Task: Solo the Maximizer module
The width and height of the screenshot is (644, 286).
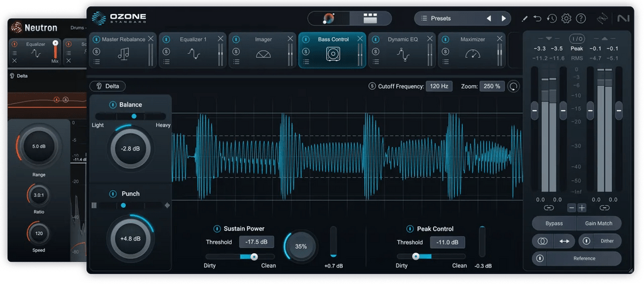Action: [x=446, y=52]
